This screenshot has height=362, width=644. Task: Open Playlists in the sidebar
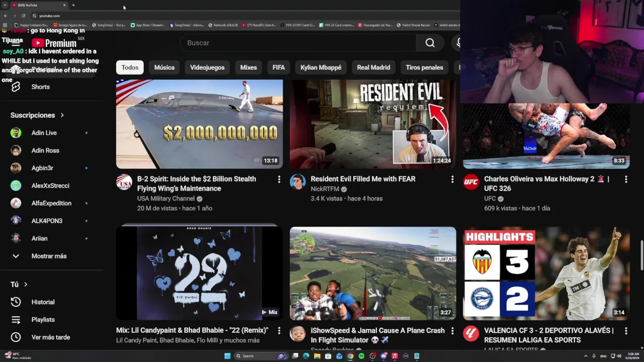tap(51, 320)
